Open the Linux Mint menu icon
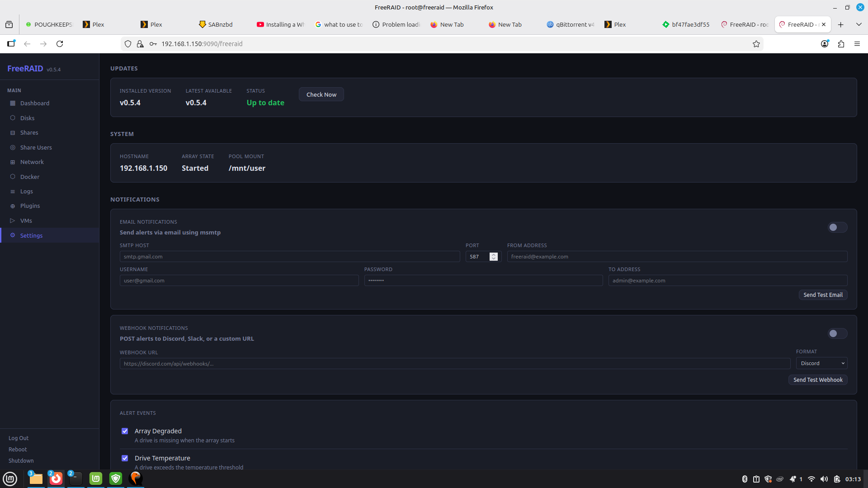 point(10,479)
